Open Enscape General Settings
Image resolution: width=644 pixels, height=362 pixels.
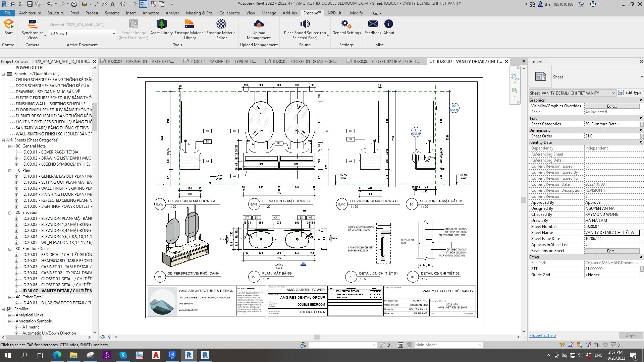[x=346, y=24]
